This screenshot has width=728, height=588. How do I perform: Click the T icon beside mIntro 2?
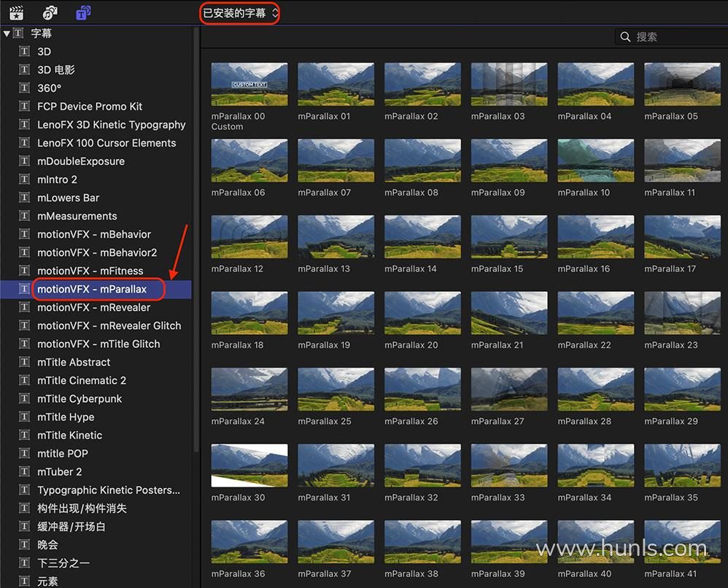pyautogui.click(x=24, y=179)
